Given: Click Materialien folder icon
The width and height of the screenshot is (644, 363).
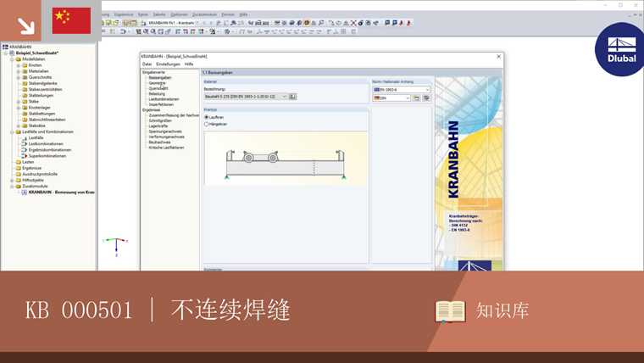Looking at the screenshot, I should point(25,71).
